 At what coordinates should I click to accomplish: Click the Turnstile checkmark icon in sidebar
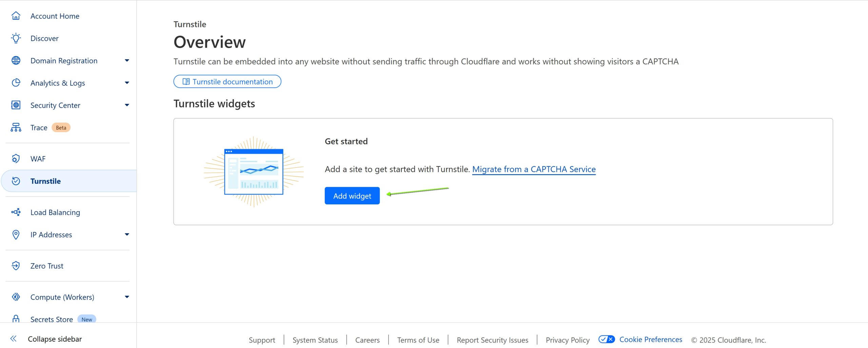16,181
